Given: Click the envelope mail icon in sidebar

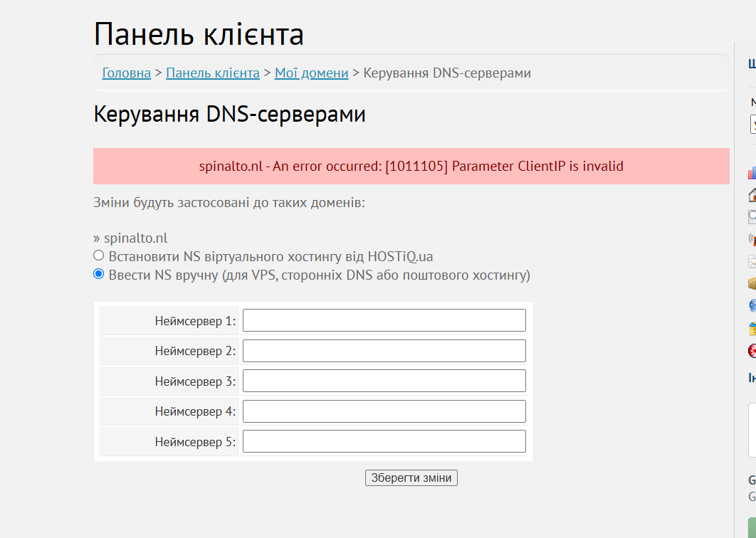Looking at the screenshot, I should tap(752, 261).
